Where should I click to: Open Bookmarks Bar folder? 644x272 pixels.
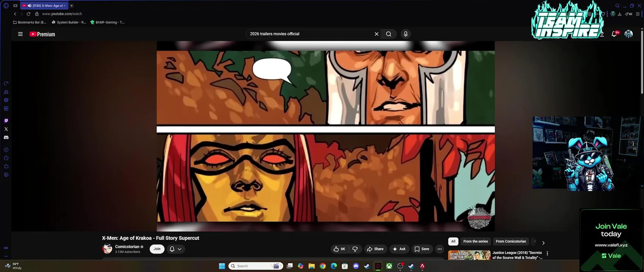(30, 22)
